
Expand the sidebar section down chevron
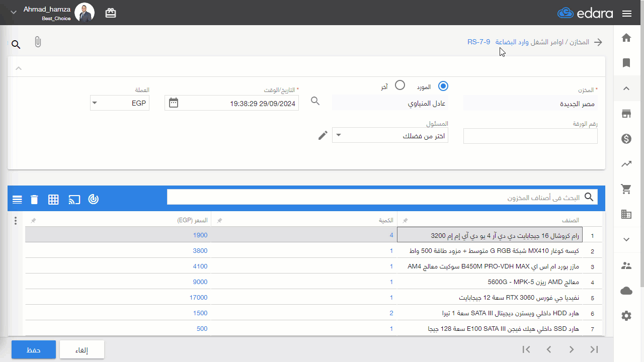[x=626, y=240]
